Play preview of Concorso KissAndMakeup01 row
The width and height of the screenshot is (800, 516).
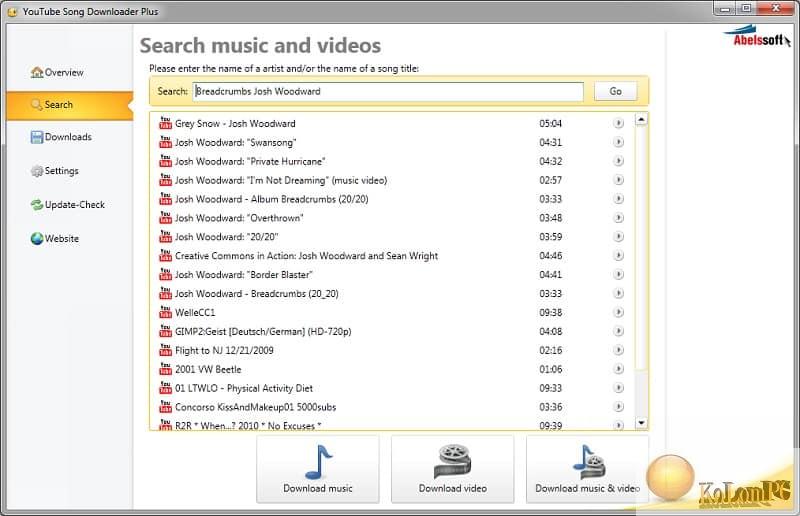click(x=618, y=407)
